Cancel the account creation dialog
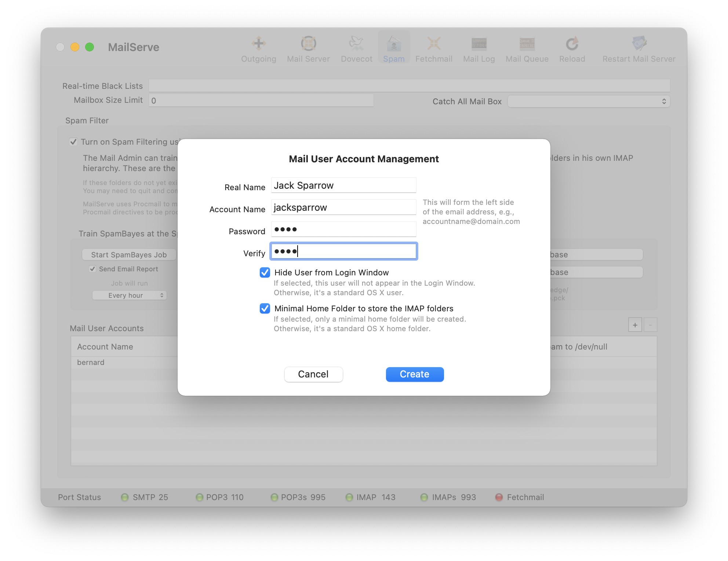This screenshot has width=728, height=561. [x=313, y=374]
